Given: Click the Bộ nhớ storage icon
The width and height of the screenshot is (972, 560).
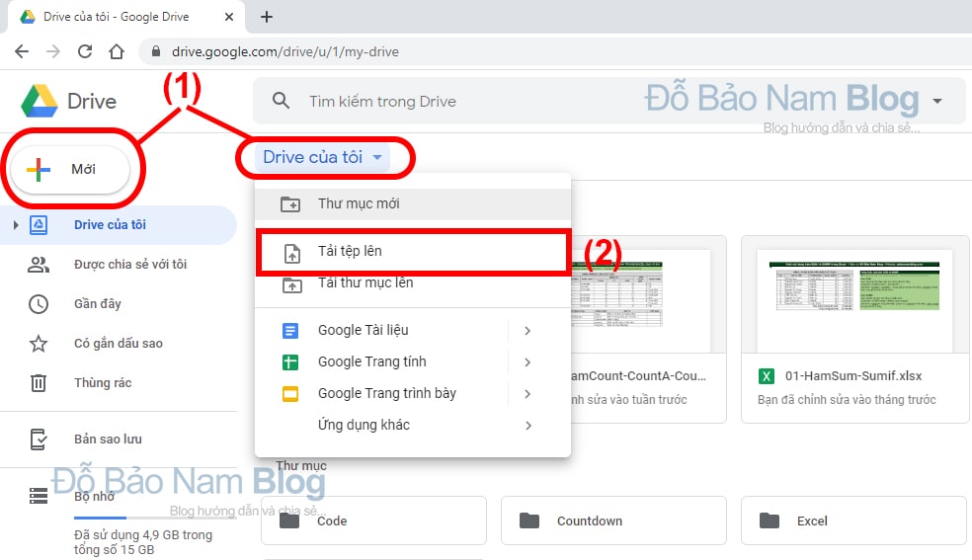Looking at the screenshot, I should pos(39,496).
